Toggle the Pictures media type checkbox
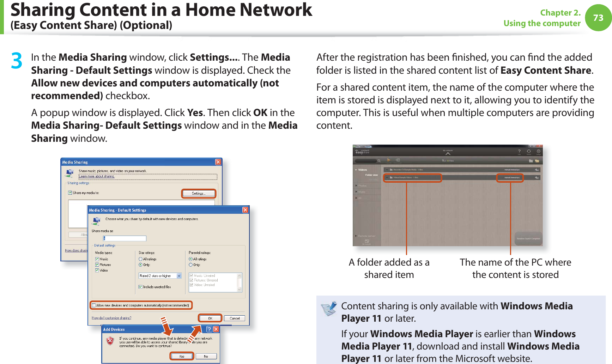This screenshot has width=612, height=364. pyautogui.click(x=97, y=265)
